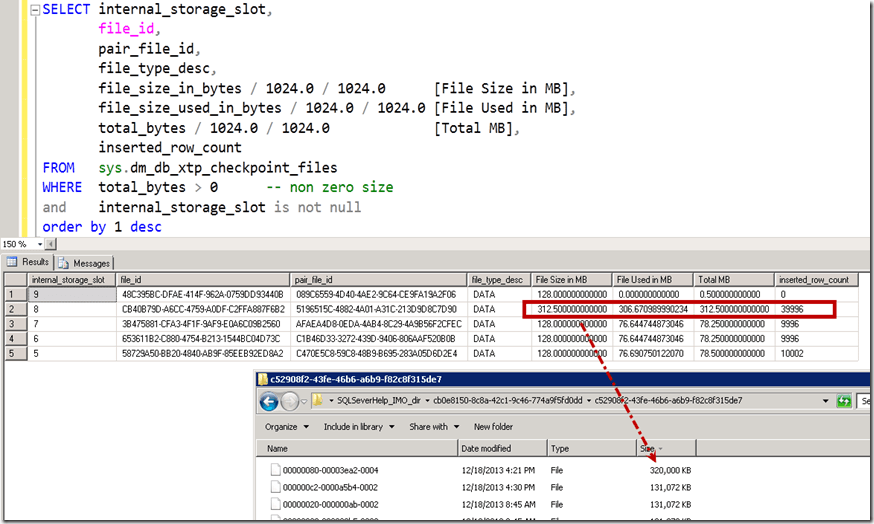Open the 150 % zoom dropdown
The width and height of the screenshot is (874, 524).
41,244
